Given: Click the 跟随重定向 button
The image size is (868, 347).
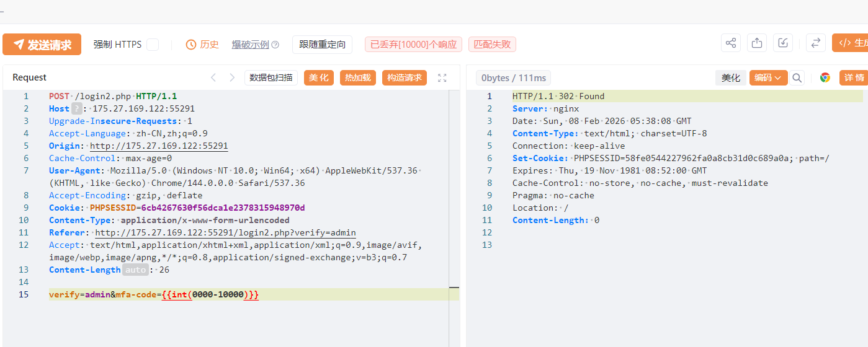Looking at the screenshot, I should coord(322,45).
